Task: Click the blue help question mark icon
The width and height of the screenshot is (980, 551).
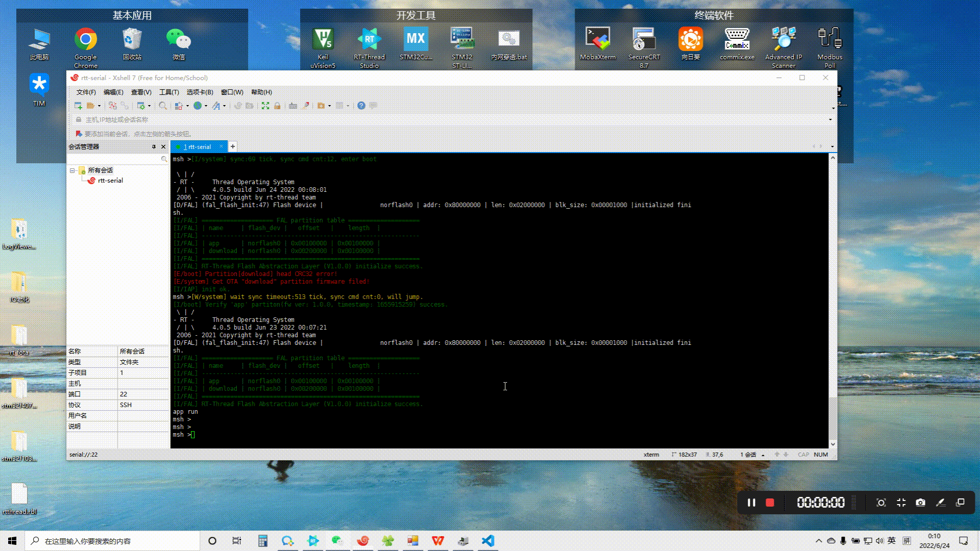Action: pos(361,106)
